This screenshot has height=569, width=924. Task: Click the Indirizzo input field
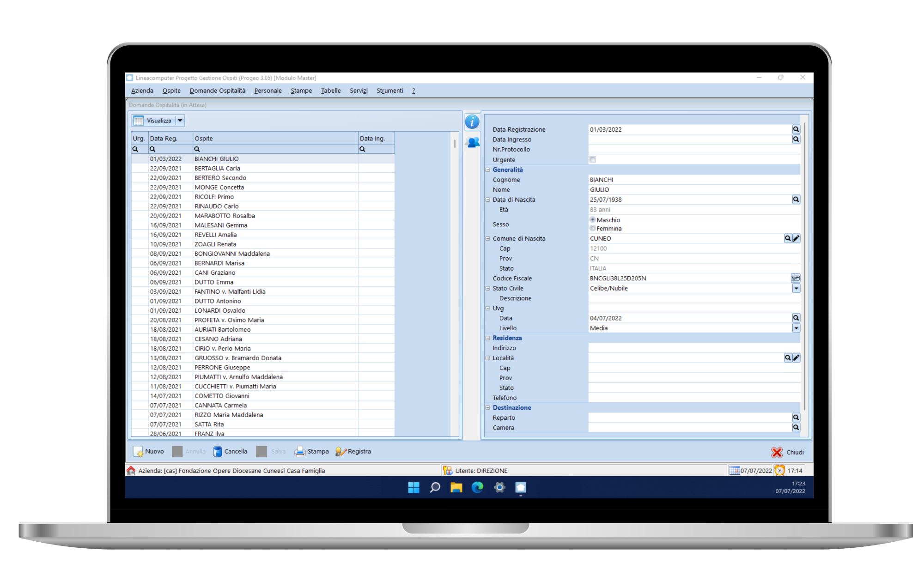(x=694, y=348)
